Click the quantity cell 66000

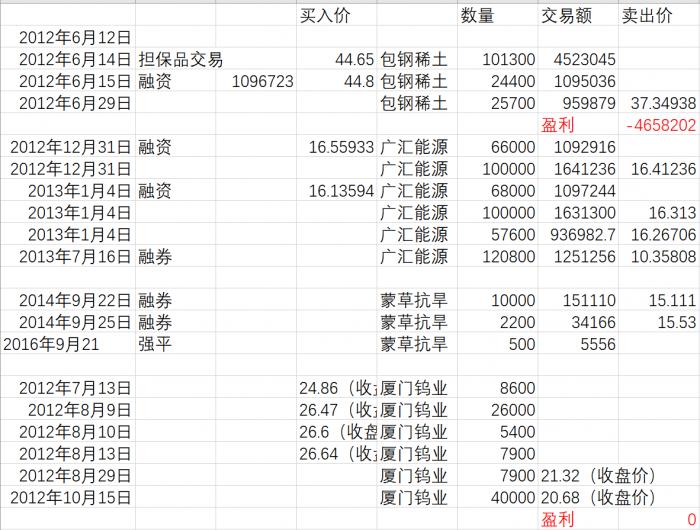(x=497, y=146)
